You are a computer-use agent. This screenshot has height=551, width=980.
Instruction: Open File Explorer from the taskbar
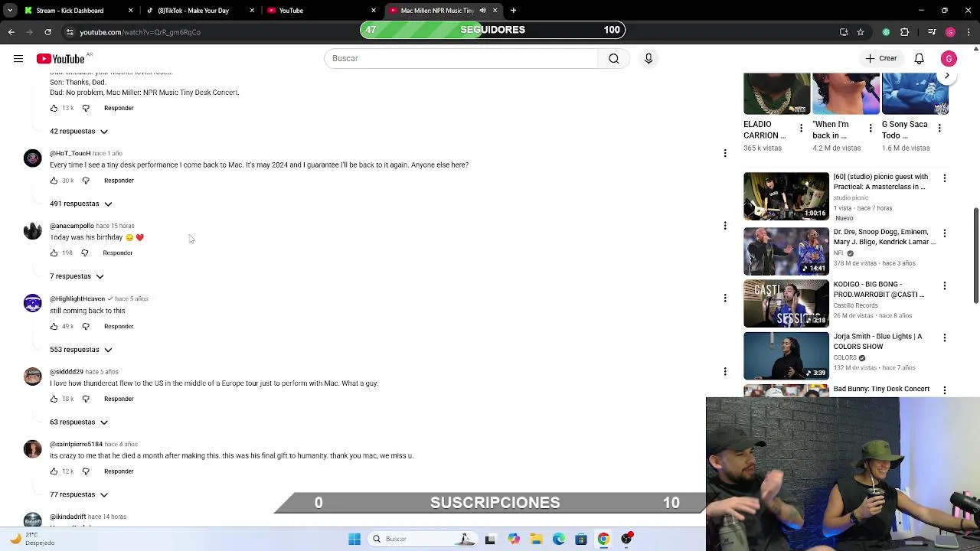click(536, 539)
